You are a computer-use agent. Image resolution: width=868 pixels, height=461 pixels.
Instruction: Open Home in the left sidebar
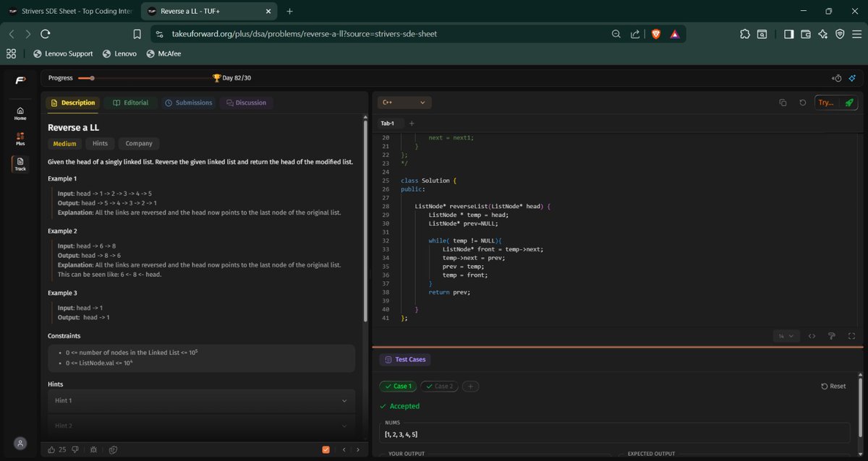(20, 113)
